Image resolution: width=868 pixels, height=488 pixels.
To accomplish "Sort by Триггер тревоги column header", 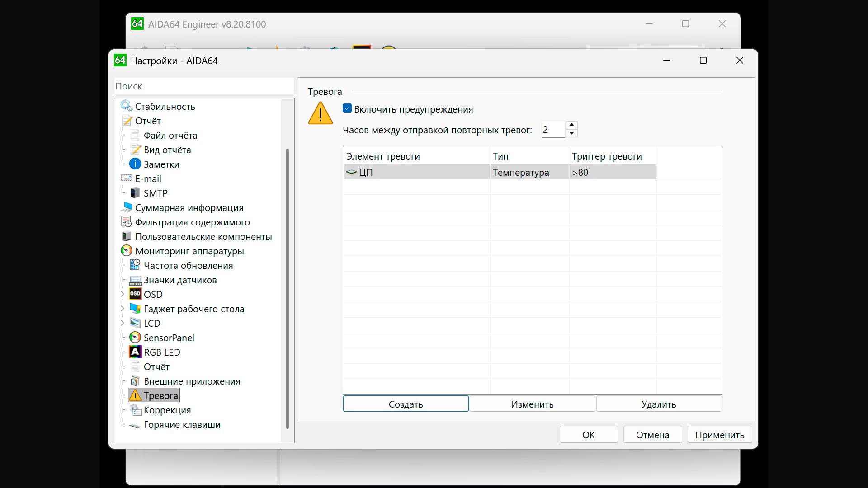I will pos(613,156).
